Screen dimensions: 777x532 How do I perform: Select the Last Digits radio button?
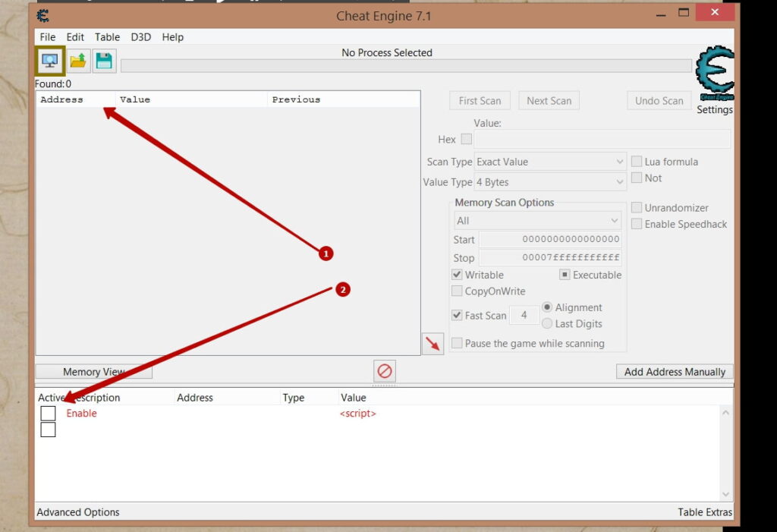click(x=547, y=323)
